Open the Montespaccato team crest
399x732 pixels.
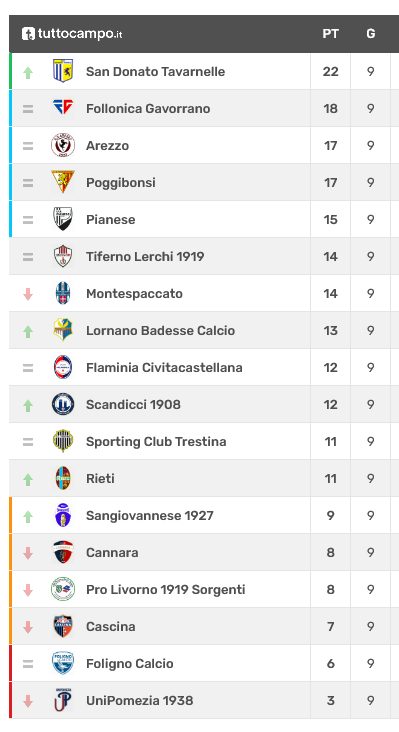tap(63, 293)
